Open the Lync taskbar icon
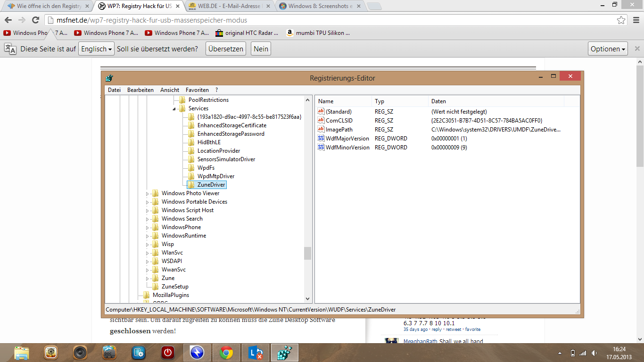This screenshot has width=644, height=362. 256,353
